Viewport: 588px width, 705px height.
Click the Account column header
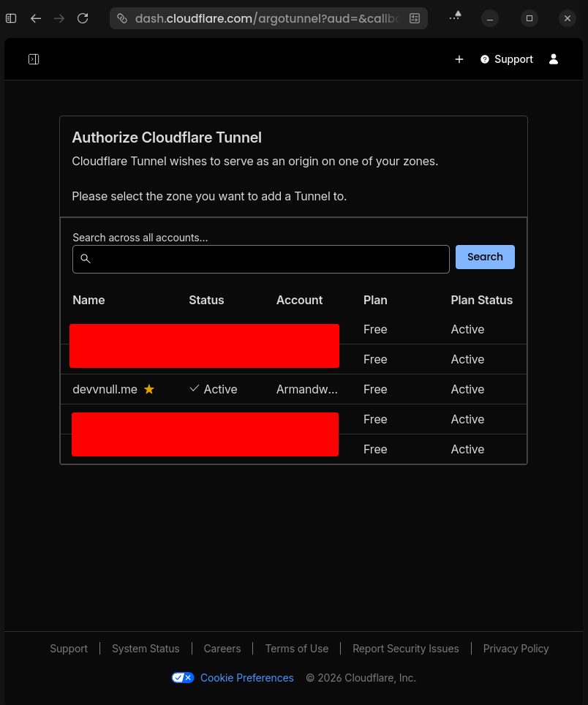pyautogui.click(x=299, y=300)
